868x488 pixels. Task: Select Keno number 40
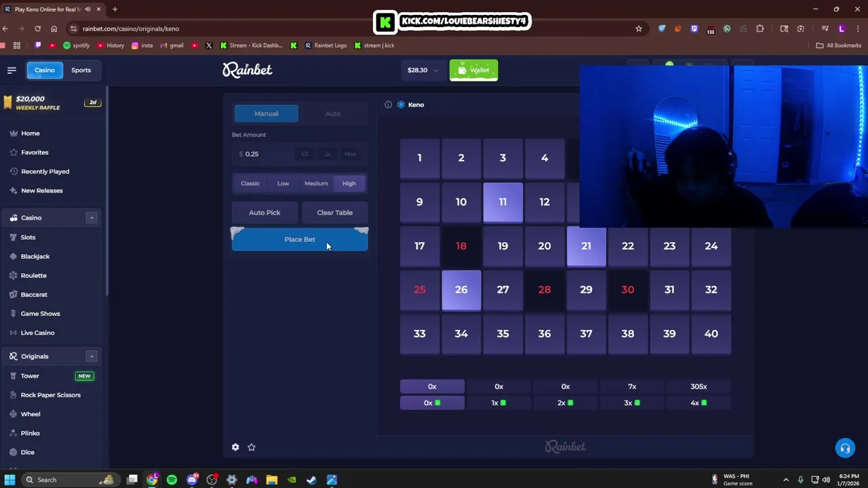coord(711,333)
